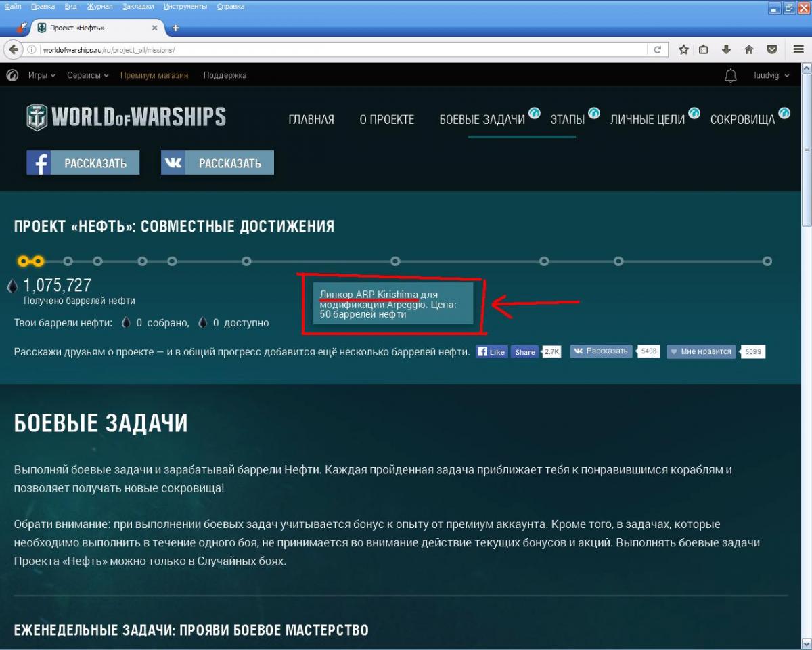
Task: Click the 1,075,727 barrels count
Action: pyautogui.click(x=57, y=285)
